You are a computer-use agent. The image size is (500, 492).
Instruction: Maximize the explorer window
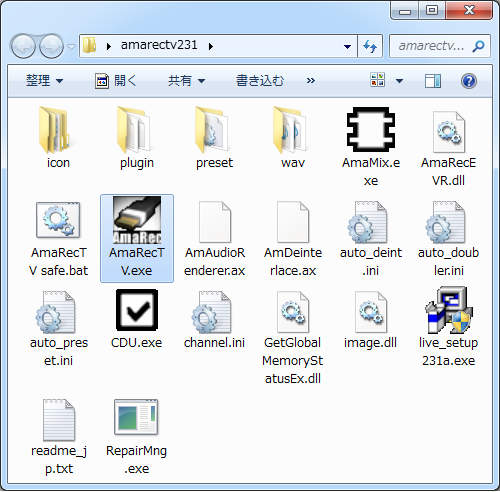[x=432, y=11]
